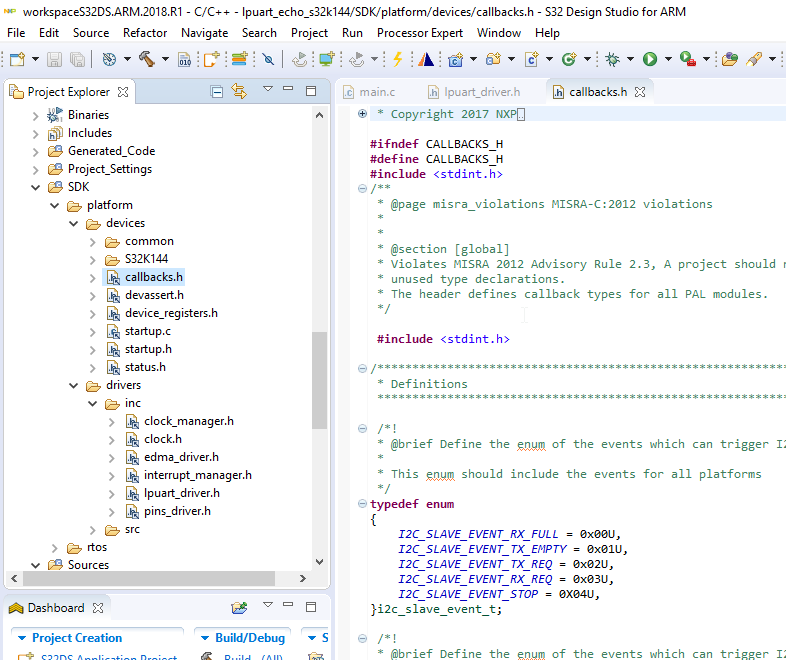Image resolution: width=786 pixels, height=660 pixels.
Task: Click the yellow lightning bolt Flash icon
Action: [397, 60]
